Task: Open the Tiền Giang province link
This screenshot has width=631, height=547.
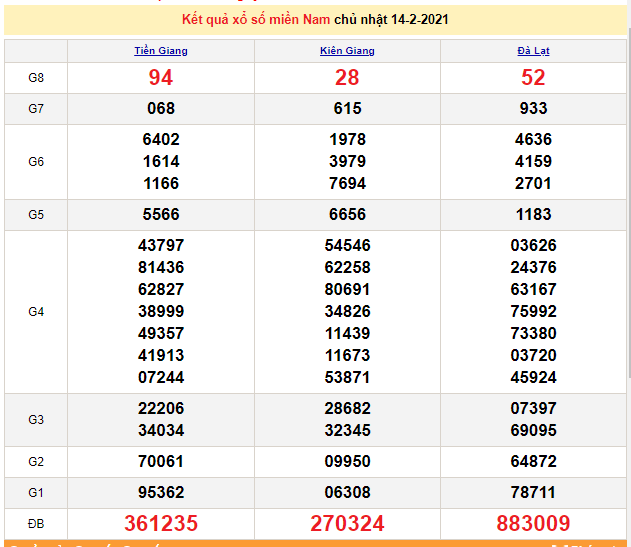Action: tap(160, 51)
